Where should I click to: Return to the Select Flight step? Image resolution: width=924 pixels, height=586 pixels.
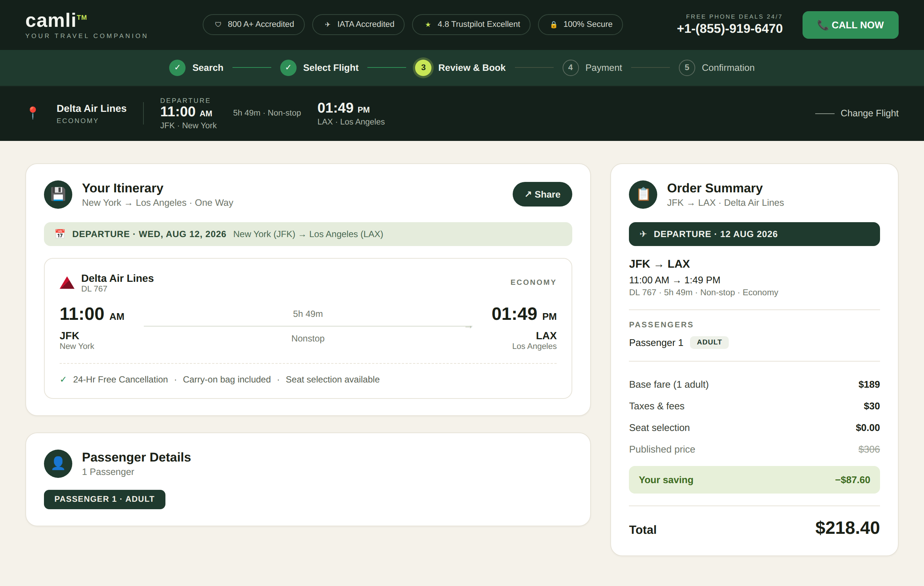coord(331,67)
